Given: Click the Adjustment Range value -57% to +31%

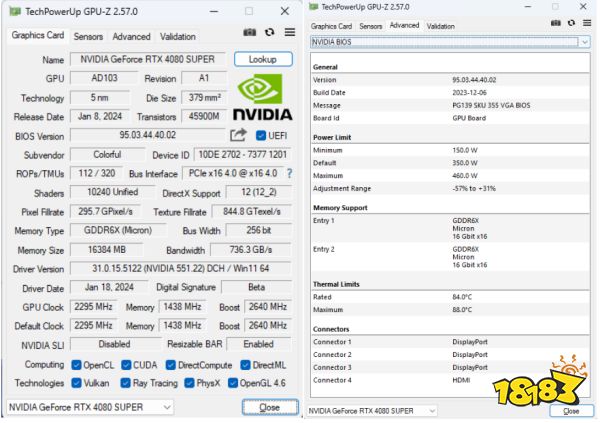Looking at the screenshot, I should click(474, 188).
